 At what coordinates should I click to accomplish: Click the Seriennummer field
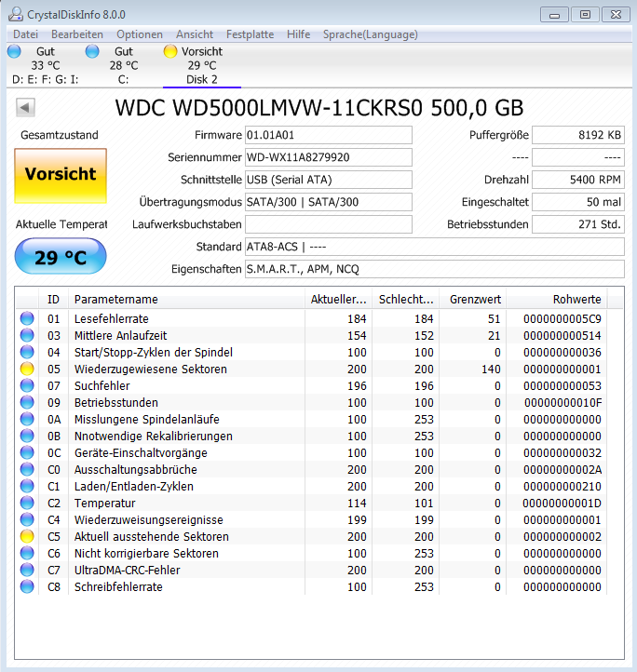[329, 157]
